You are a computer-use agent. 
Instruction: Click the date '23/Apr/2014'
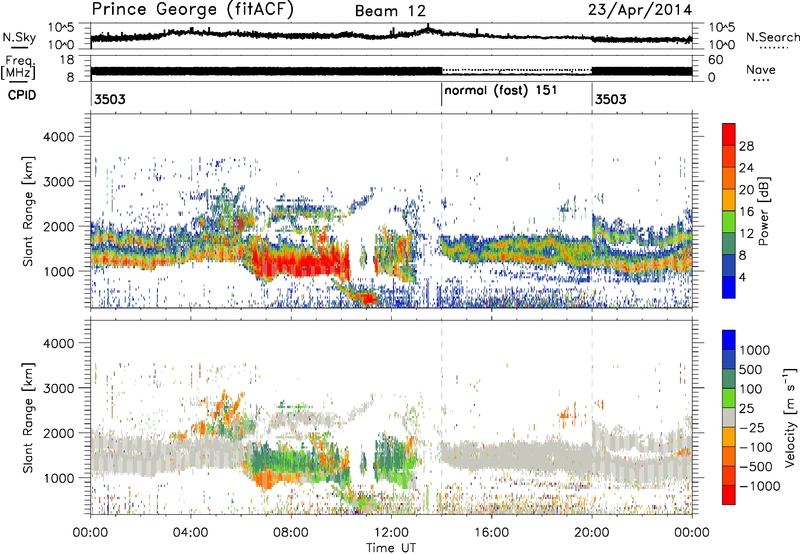(640, 10)
